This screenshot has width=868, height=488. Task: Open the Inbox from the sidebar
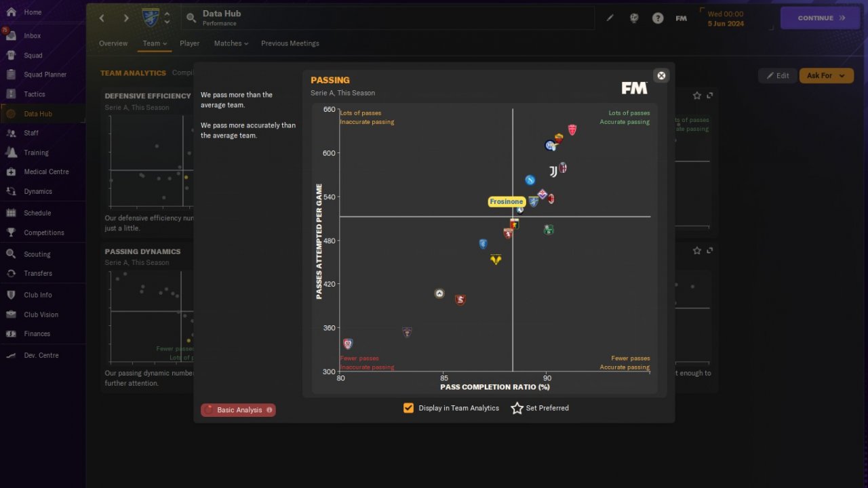tap(43, 36)
